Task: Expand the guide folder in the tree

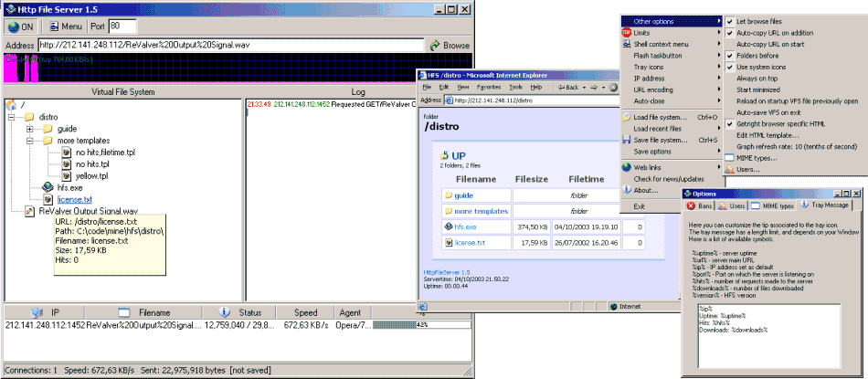Action: (30, 129)
